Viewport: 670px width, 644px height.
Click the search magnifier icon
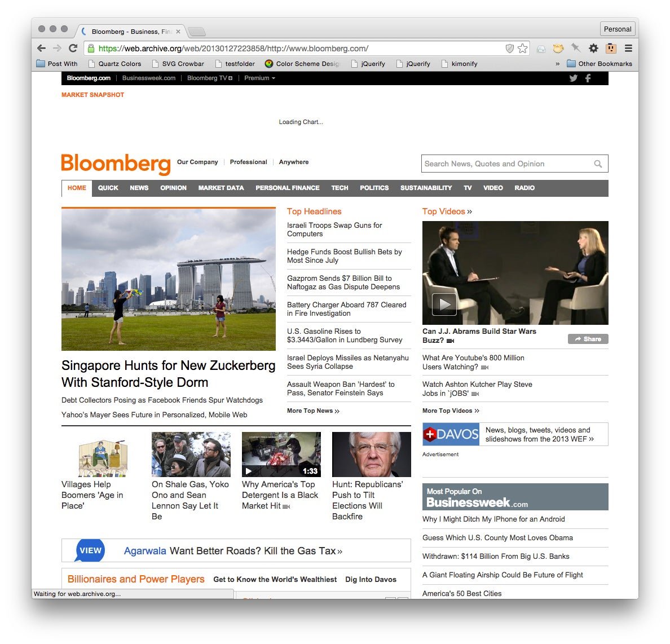(598, 164)
